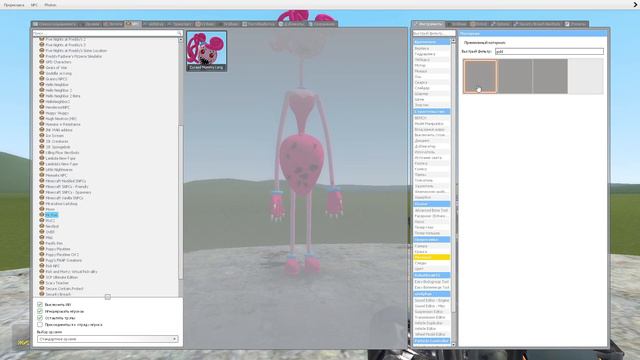The height and width of the screenshot is (360, 640).
Task: Click the icon beside SCP Ultimate Edition
Action: 42,277
